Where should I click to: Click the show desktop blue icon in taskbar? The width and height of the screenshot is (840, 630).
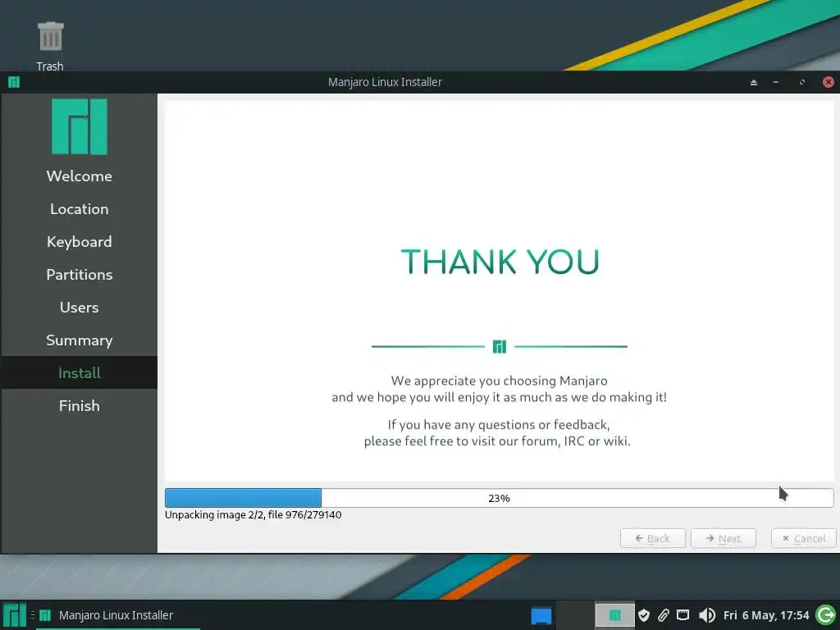pos(541,615)
